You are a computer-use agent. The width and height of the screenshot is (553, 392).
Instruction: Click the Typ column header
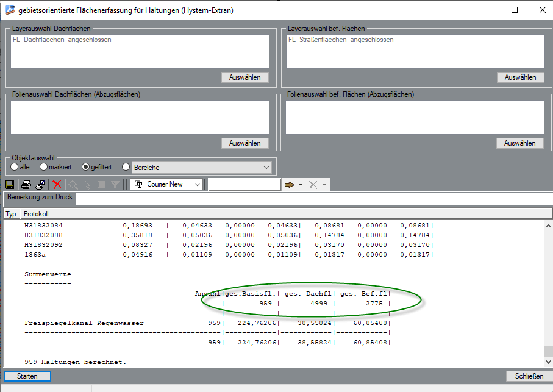pos(11,214)
